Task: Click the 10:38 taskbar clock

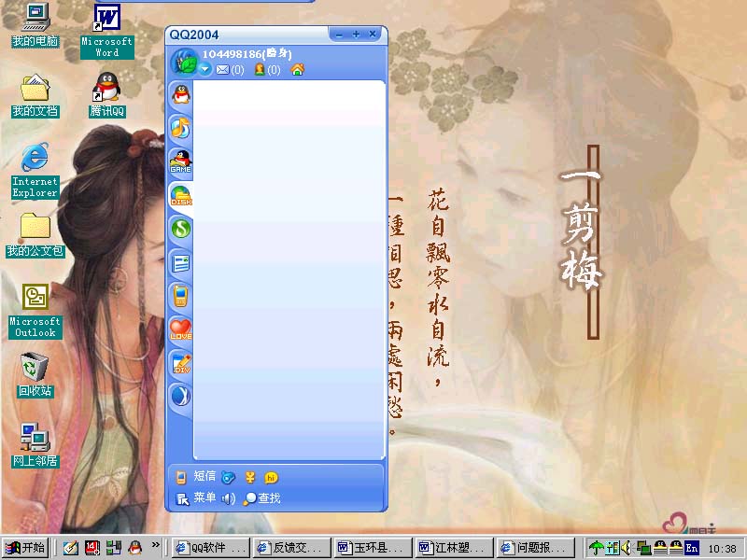Action: [722, 549]
